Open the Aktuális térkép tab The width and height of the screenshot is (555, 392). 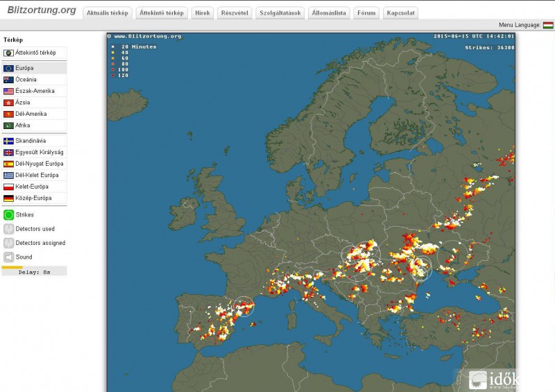click(108, 13)
